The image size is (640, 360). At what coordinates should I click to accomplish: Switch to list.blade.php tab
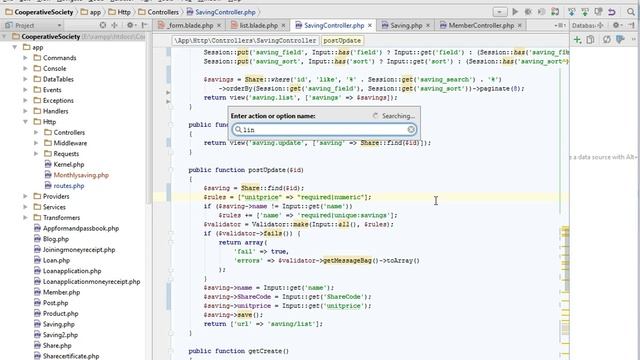(258, 25)
